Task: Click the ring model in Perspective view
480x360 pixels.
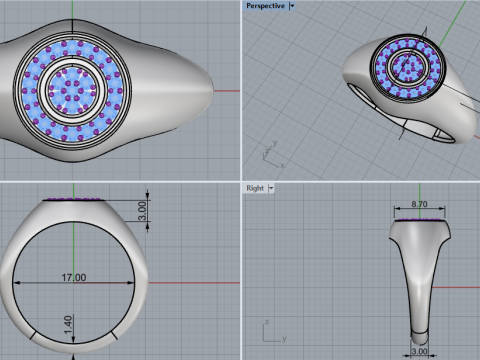Action: 409,90
